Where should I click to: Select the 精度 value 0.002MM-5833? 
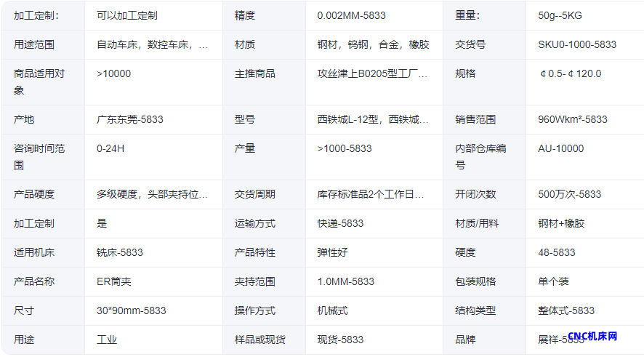point(352,15)
